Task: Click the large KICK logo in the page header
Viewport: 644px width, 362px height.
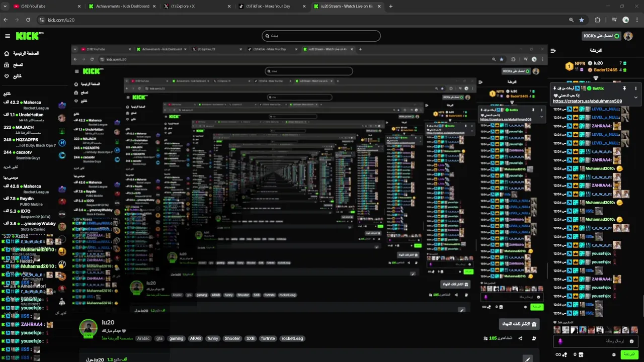Action: (x=30, y=36)
